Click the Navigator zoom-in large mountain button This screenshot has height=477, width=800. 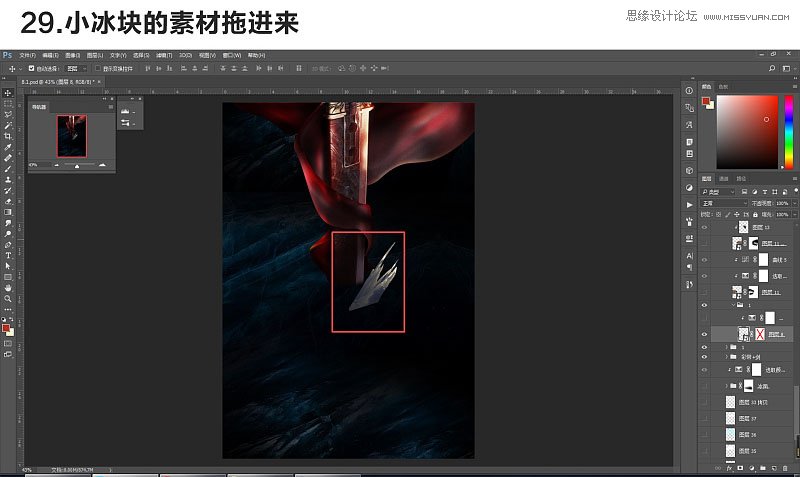click(x=102, y=165)
